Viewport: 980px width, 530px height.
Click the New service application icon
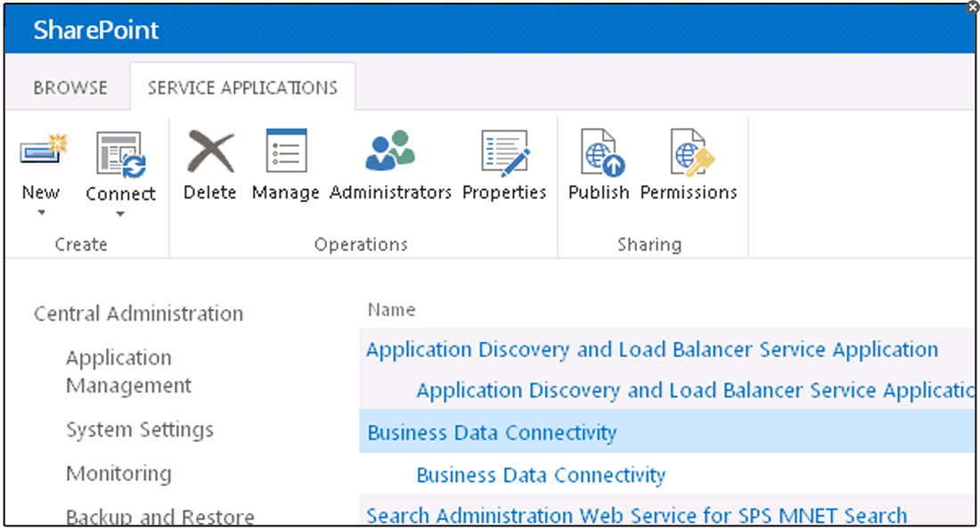(43, 150)
